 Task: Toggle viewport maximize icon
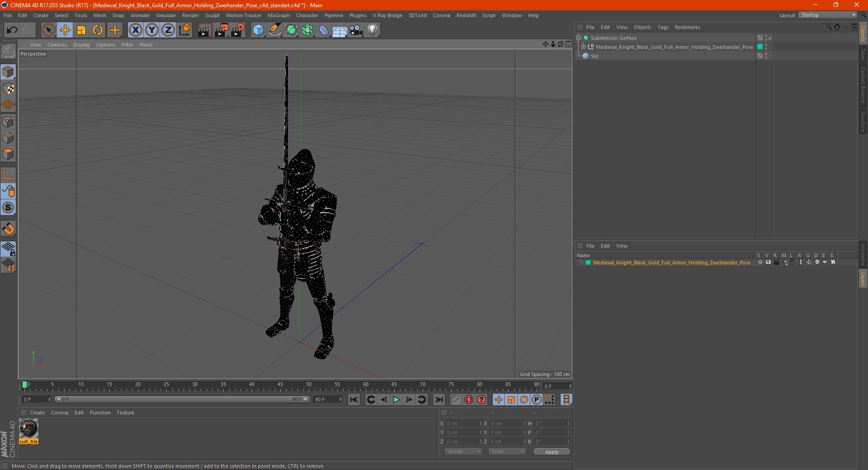[x=568, y=44]
